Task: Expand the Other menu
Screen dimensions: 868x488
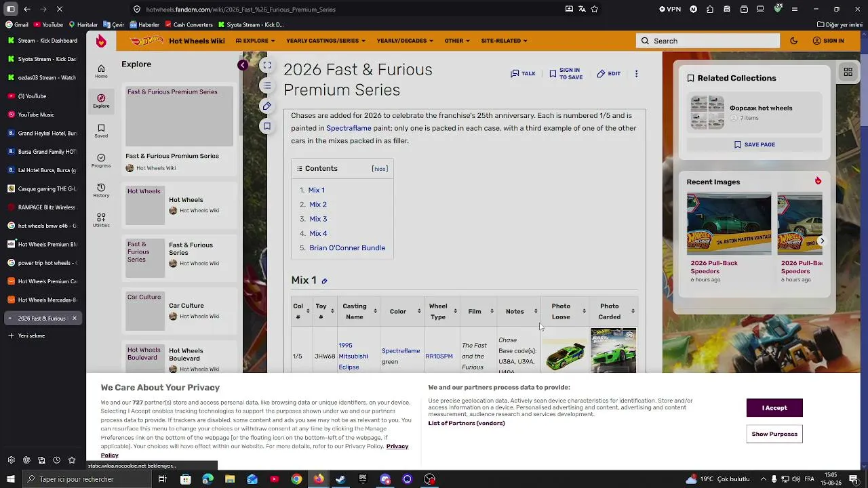Action: [457, 41]
